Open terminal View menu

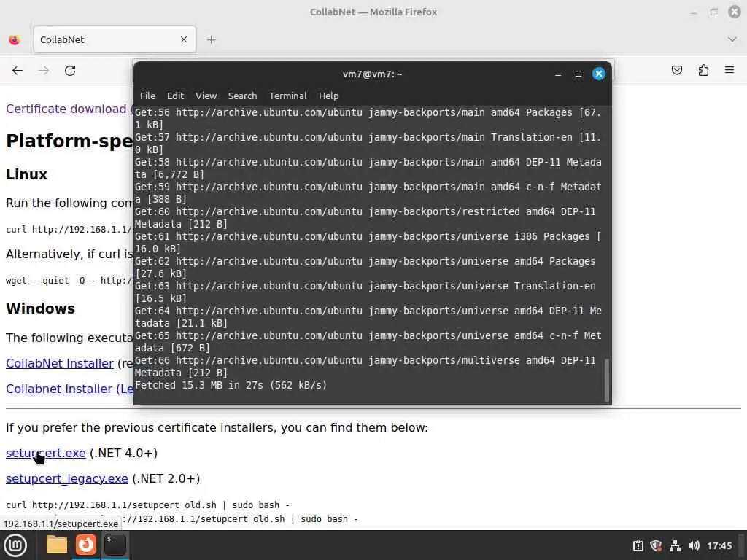[x=206, y=96]
